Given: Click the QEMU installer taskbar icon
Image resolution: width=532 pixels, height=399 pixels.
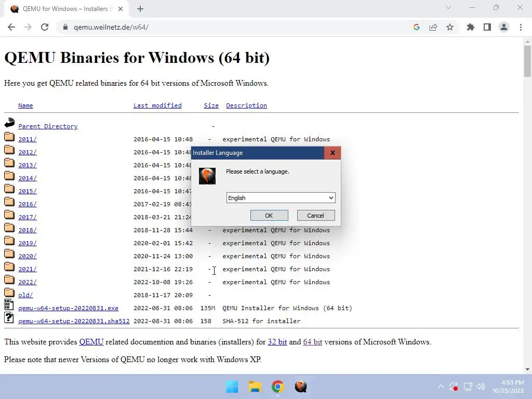Looking at the screenshot, I should click(301, 387).
